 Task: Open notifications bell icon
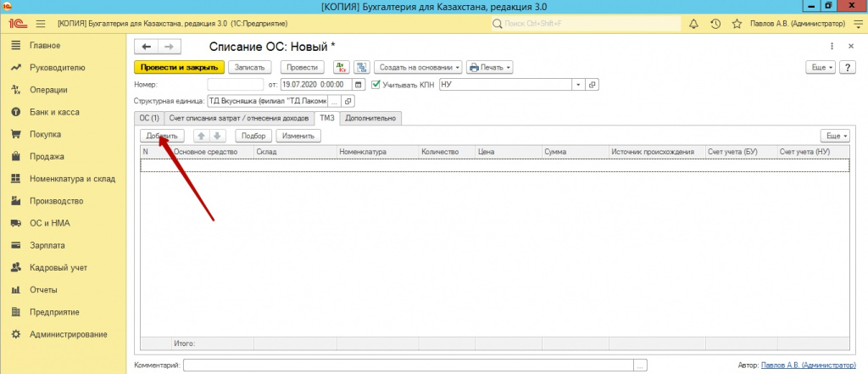coord(693,24)
